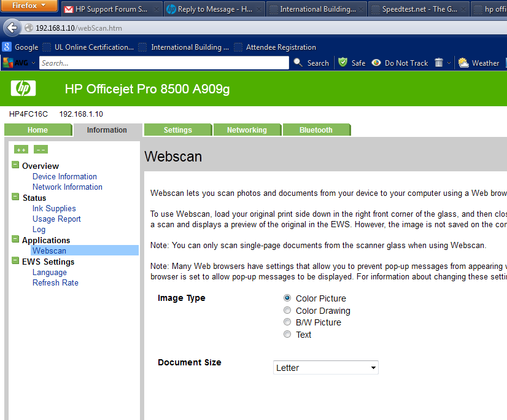Click the AVG trash can icon
Screen dimensions: 507x420
pyautogui.click(x=438, y=63)
